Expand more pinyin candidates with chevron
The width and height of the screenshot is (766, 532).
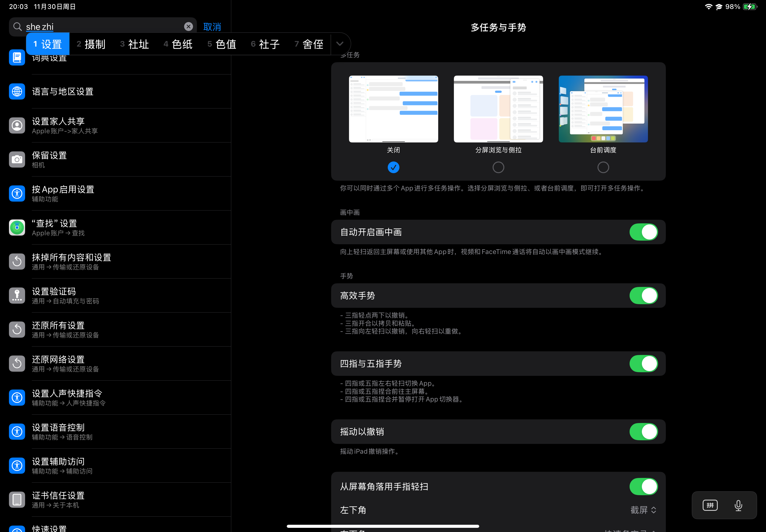(x=339, y=44)
